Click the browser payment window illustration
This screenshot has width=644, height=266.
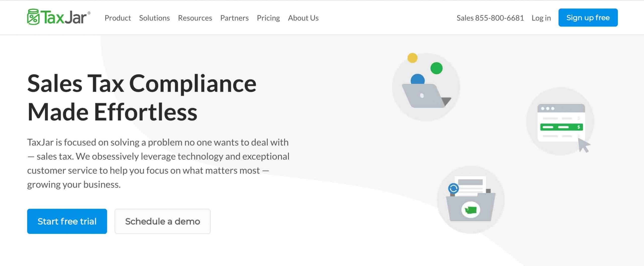[x=560, y=121]
